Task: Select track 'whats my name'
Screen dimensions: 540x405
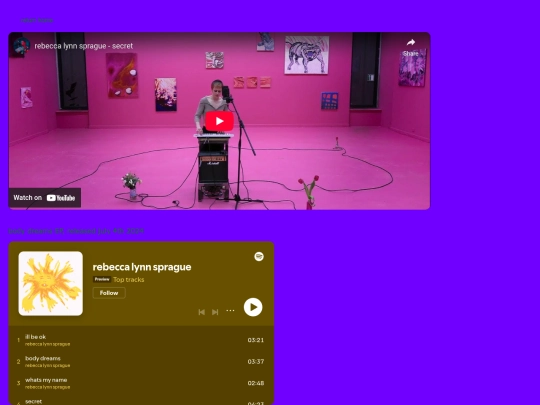Action: pos(141,383)
